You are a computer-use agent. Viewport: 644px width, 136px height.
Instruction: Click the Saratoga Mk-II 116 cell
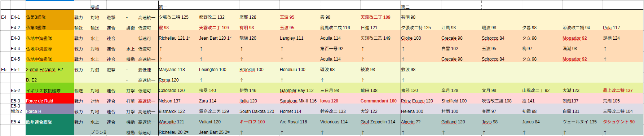pos(300,101)
